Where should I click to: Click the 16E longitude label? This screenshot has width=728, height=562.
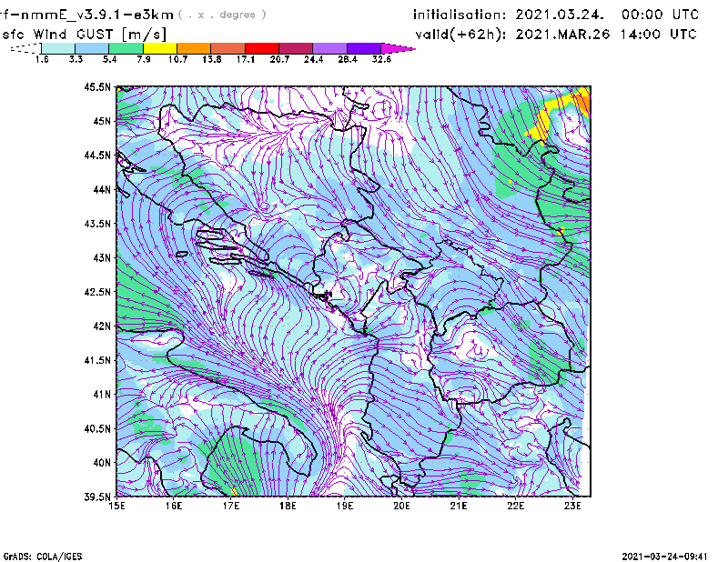coord(174,506)
